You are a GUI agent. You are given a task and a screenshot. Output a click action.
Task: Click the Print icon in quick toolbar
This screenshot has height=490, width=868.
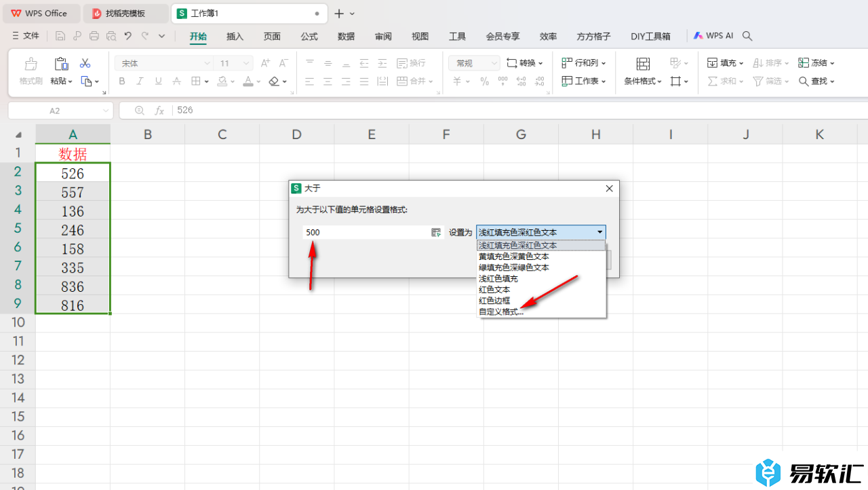94,36
